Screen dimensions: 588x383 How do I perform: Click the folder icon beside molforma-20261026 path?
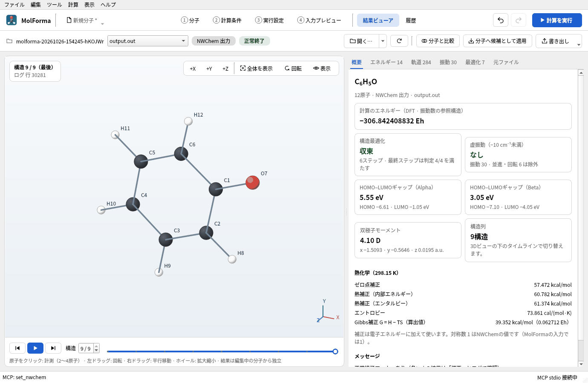[9, 41]
